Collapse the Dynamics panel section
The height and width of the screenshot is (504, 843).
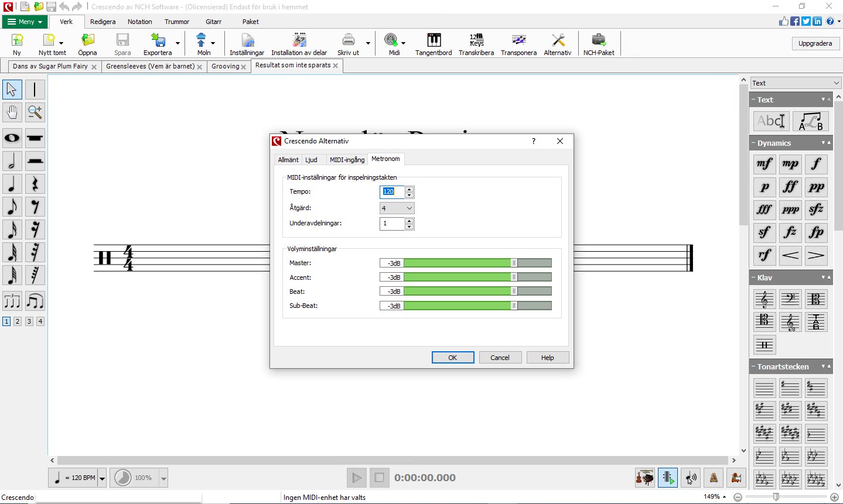[754, 143]
